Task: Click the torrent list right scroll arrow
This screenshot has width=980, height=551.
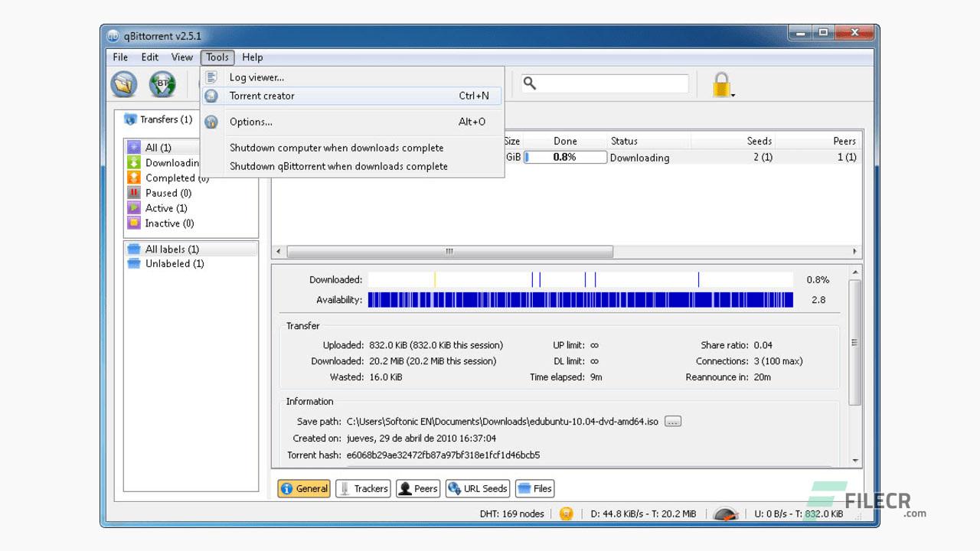Action: (x=855, y=251)
